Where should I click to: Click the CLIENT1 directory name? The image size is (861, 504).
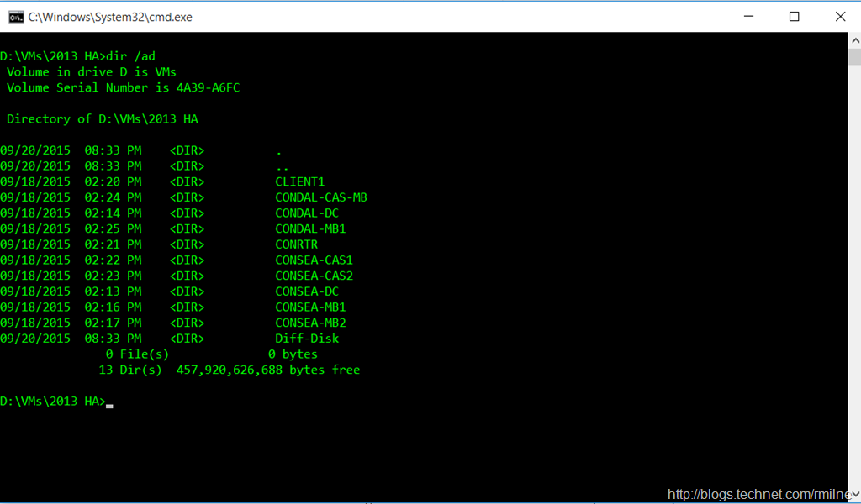point(299,181)
